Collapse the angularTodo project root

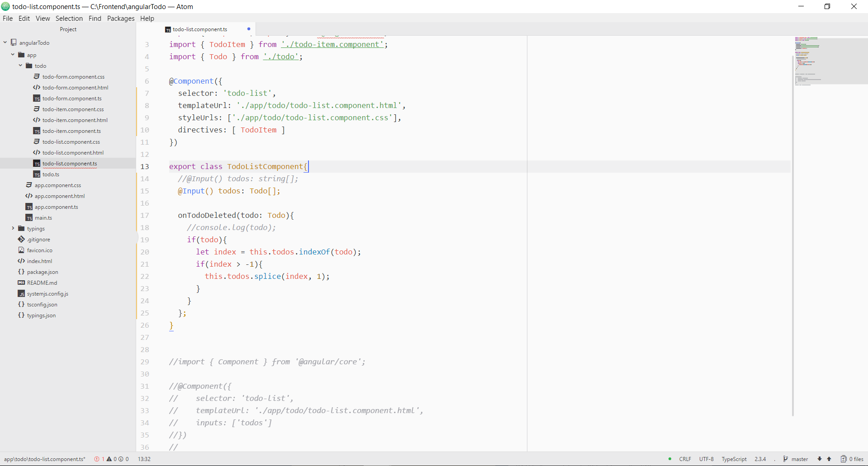coord(5,42)
